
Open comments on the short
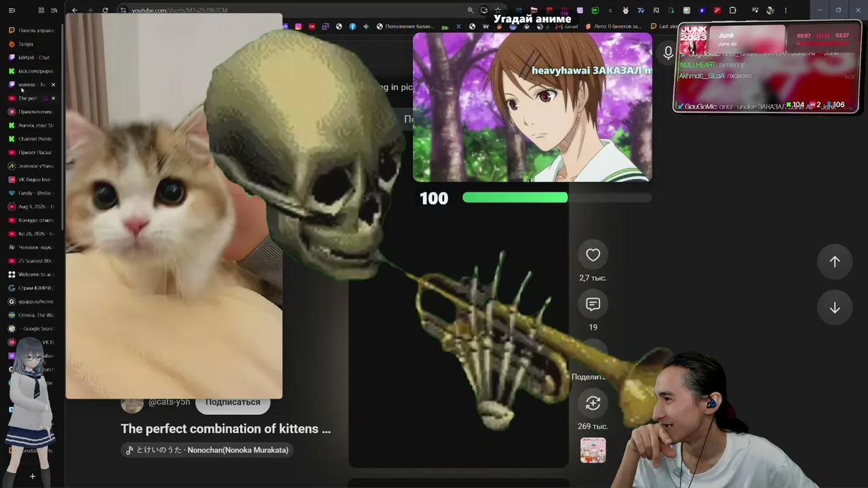pyautogui.click(x=593, y=304)
